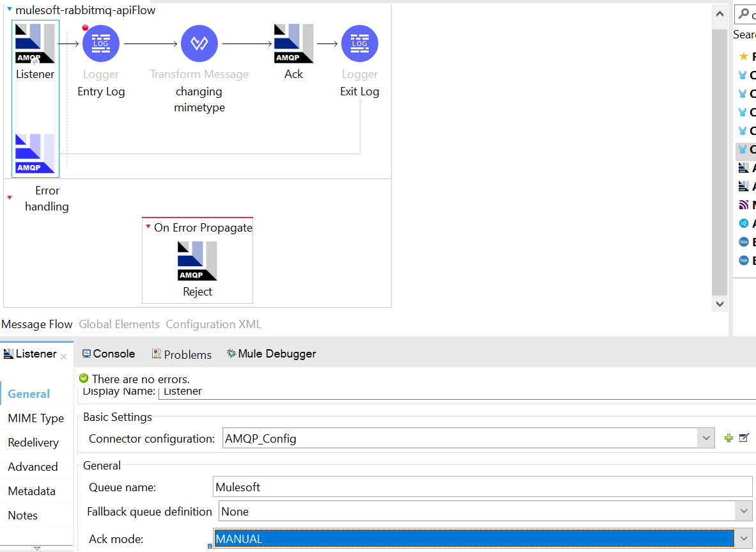Select the AMQP Listener source icon
The image size is (756, 552).
[x=35, y=43]
